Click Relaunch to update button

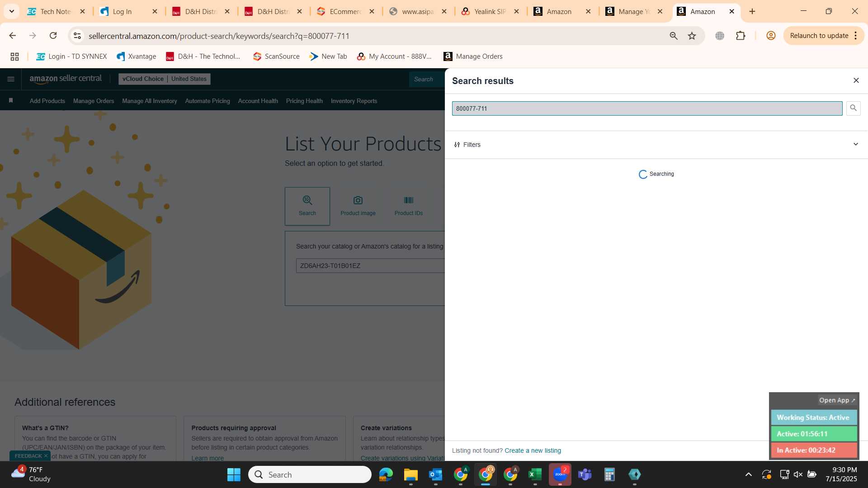click(x=819, y=36)
